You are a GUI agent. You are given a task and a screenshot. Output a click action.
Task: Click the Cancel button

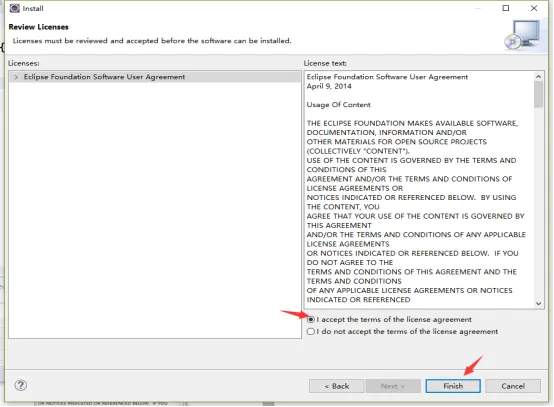tap(513, 386)
